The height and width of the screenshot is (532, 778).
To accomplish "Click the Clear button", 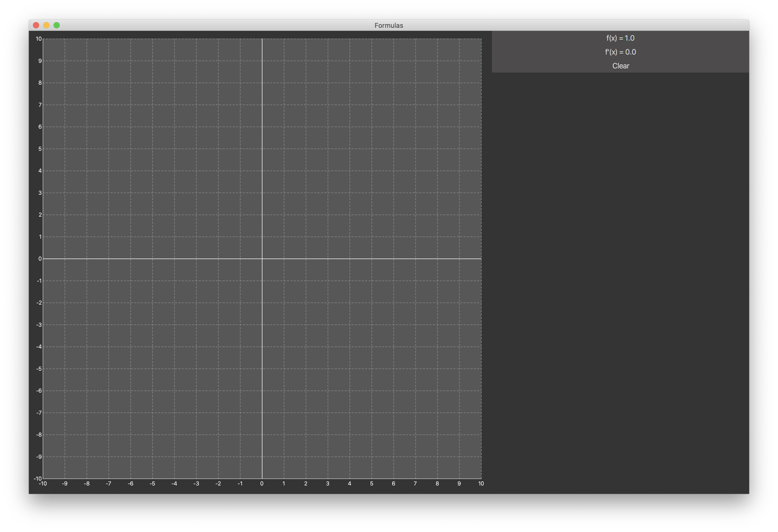I will point(620,66).
